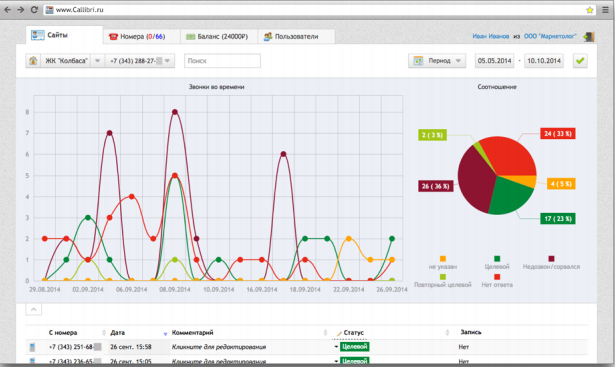The image size is (615, 367).
Task: Click the 2 (3 %) pie label
Action: [432, 135]
